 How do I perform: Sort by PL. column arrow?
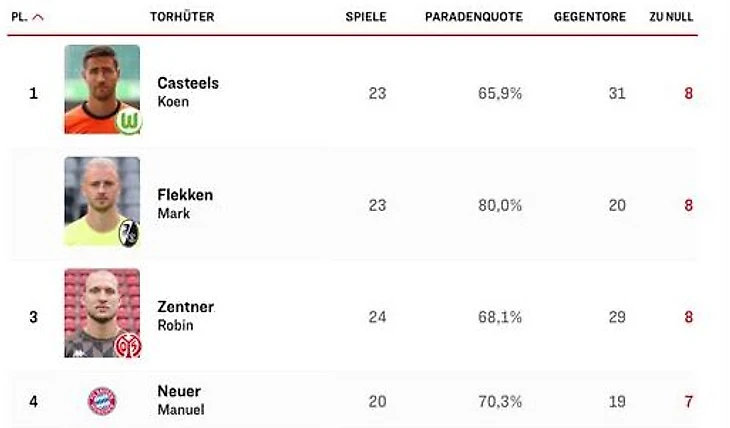pyautogui.click(x=38, y=17)
